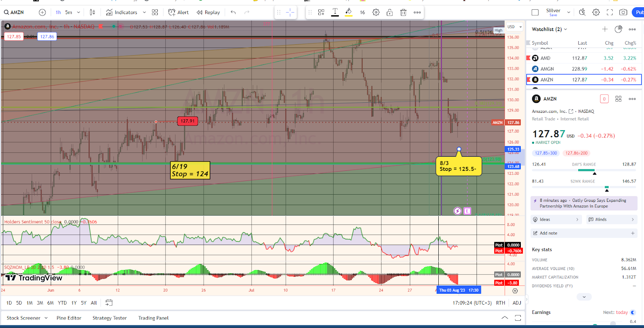644x328 pixels.
Task: Redo the chart action
Action: coord(247,12)
